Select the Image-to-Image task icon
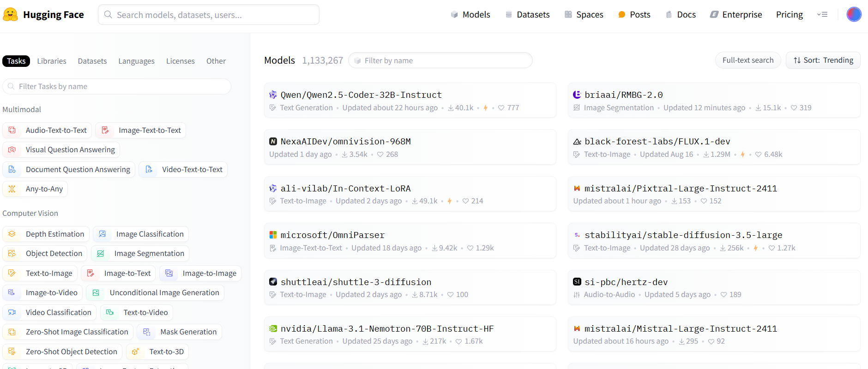Viewport: 868px width, 369px height. [x=169, y=274]
